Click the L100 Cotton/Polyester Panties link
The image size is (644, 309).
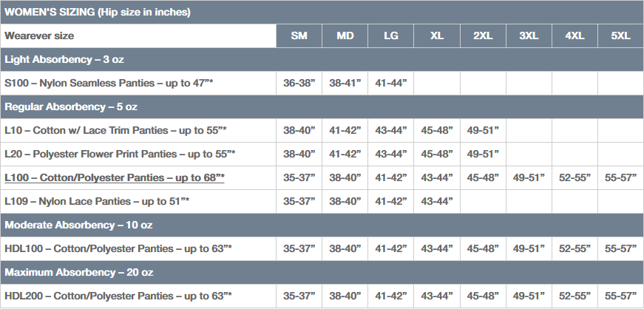pyautogui.click(x=115, y=177)
